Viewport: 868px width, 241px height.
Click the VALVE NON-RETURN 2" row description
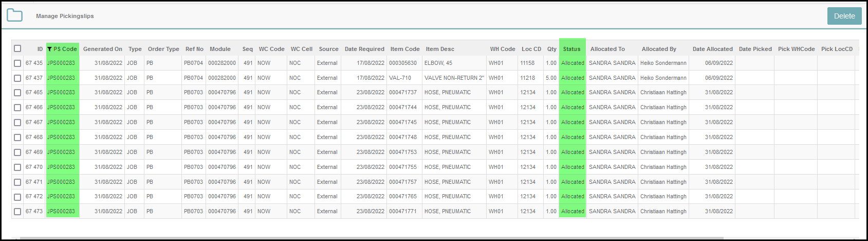click(454, 78)
